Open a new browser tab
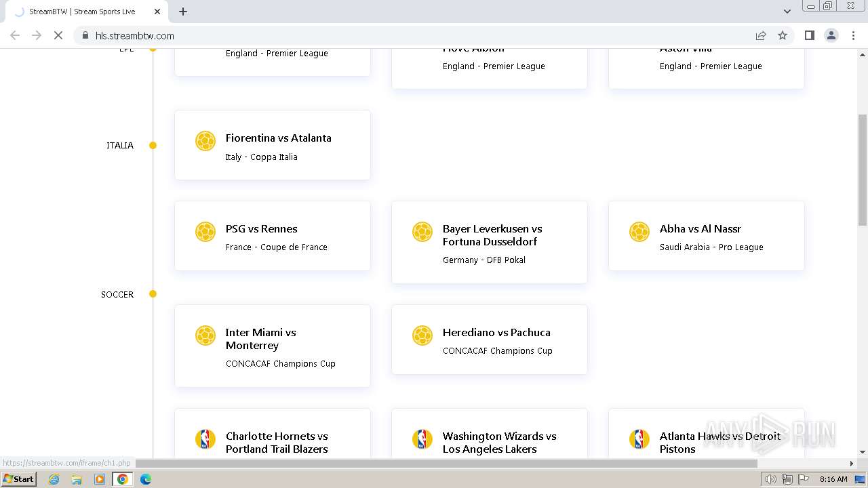868x488 pixels. pos(183,12)
